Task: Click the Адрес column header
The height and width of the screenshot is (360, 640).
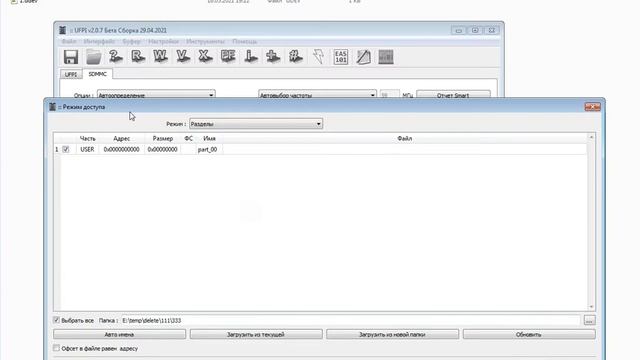Action: [122, 139]
